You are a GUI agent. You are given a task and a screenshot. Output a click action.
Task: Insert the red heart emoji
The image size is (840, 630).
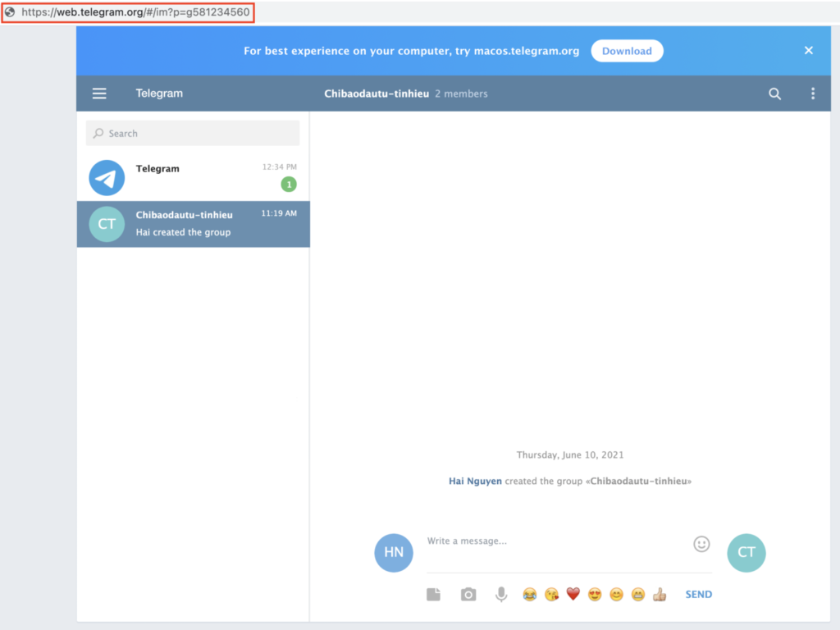(x=573, y=594)
